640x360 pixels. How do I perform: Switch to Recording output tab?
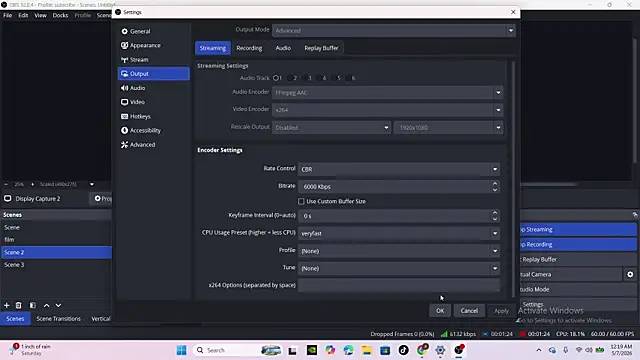click(x=249, y=48)
